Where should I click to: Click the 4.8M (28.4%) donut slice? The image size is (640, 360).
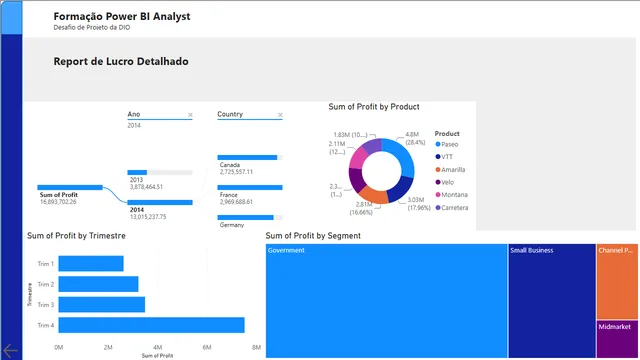[x=404, y=157]
